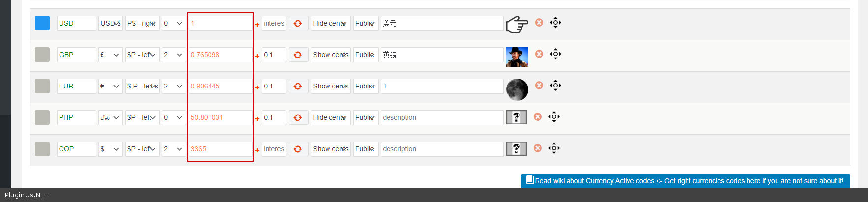The width and height of the screenshot is (868, 202).
Task: Click the pointing hand flag for USD
Action: pos(516,24)
